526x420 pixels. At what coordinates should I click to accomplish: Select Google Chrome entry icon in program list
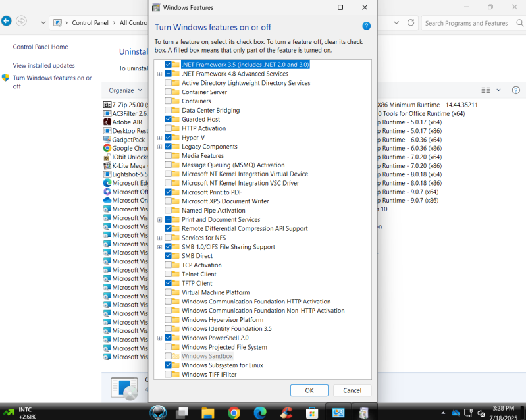pos(107,148)
